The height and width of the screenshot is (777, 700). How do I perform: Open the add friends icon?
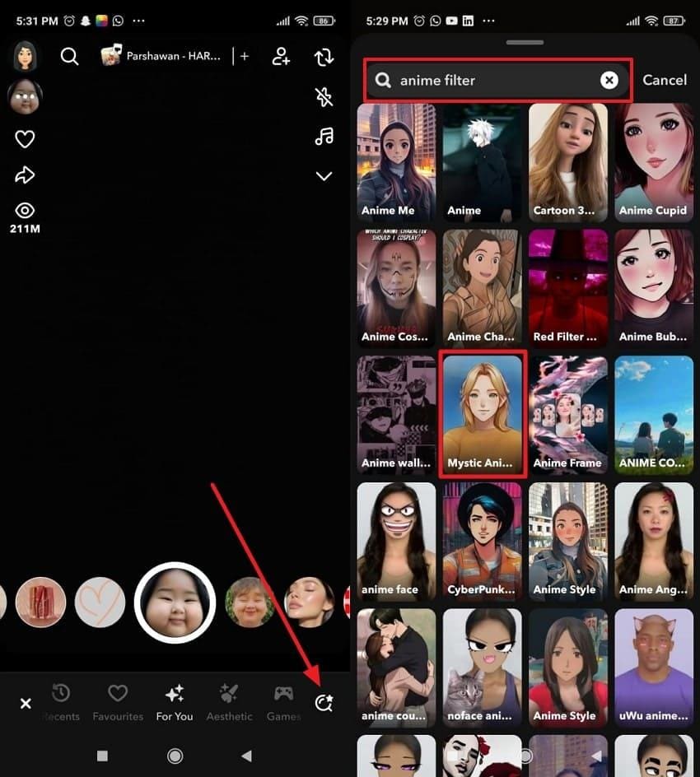coord(281,56)
